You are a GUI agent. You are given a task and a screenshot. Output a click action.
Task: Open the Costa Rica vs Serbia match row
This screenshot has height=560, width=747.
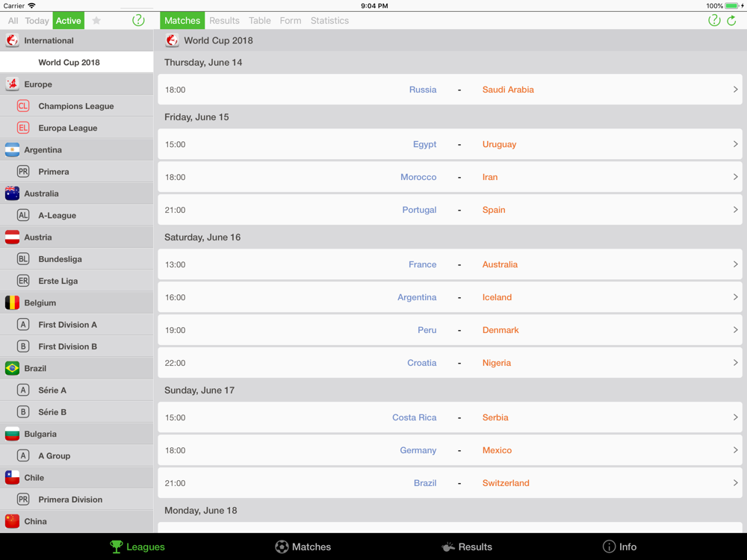tap(450, 417)
